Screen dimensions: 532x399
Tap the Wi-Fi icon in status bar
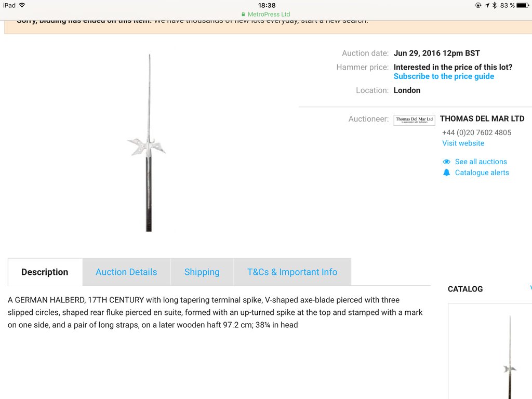(x=22, y=5)
